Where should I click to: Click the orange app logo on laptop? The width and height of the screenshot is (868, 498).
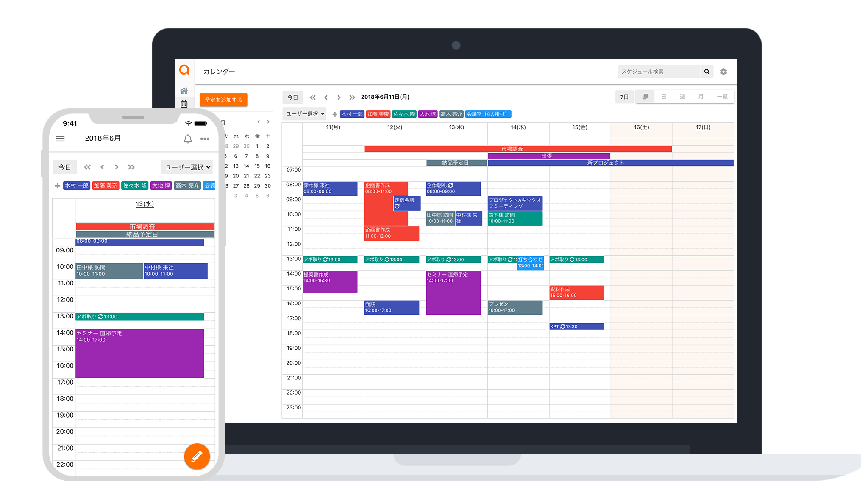184,69
